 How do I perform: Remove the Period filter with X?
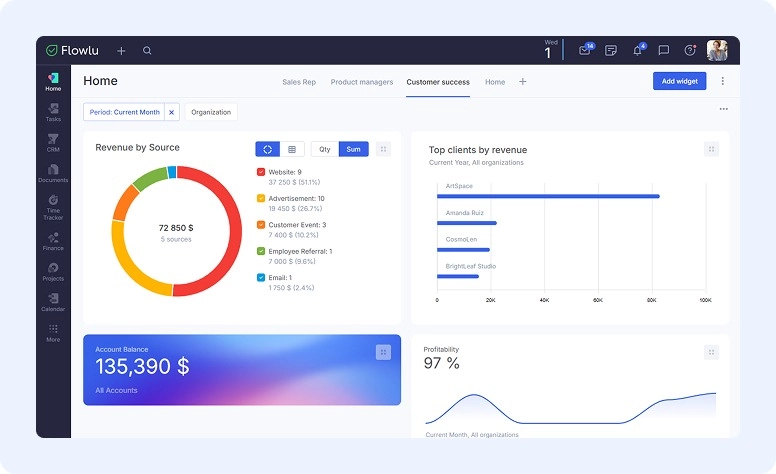[x=171, y=112]
